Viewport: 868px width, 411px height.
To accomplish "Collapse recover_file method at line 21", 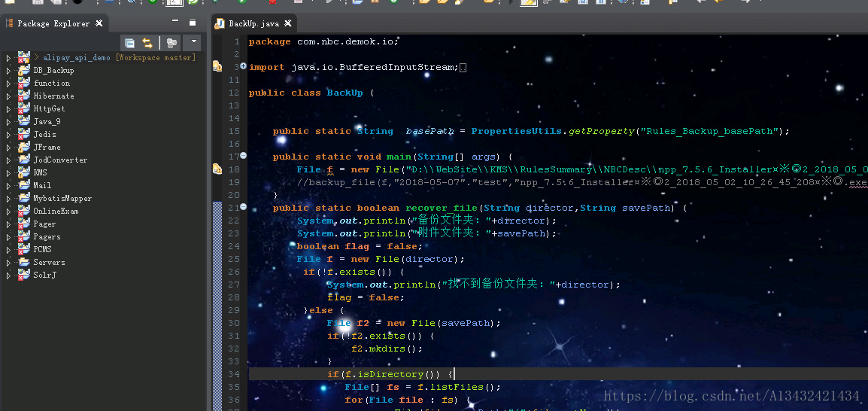I will [243, 208].
